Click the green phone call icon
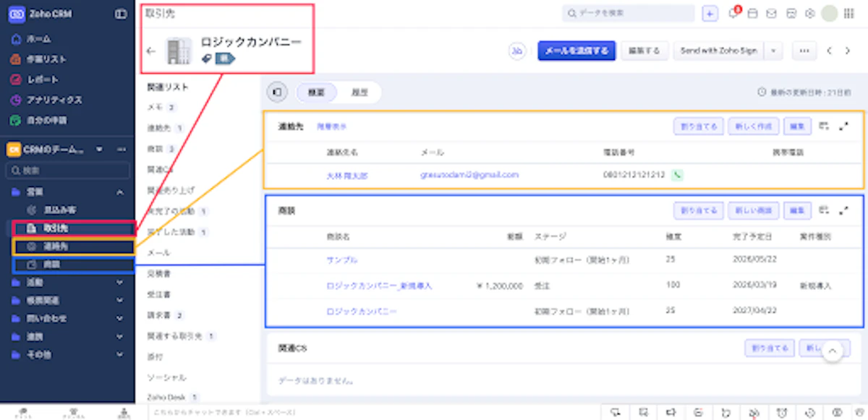 678,175
